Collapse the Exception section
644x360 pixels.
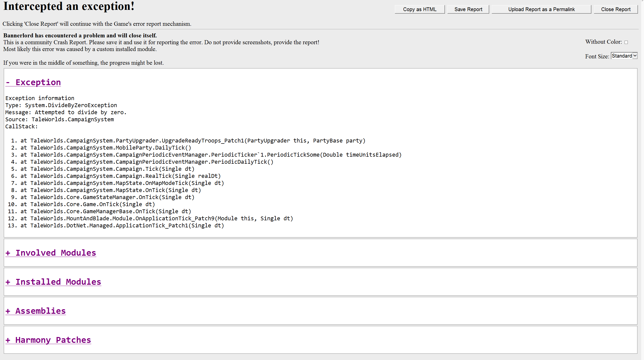[33, 82]
